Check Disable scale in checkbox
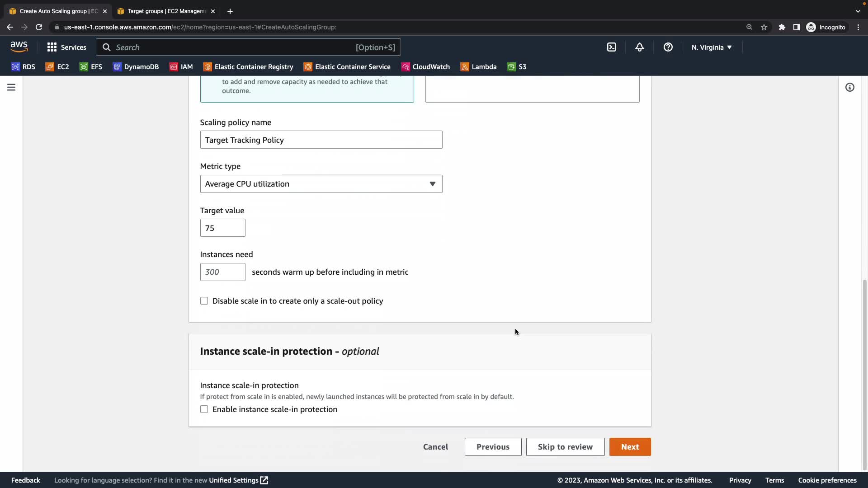Image resolution: width=868 pixels, height=488 pixels. pos(204,301)
